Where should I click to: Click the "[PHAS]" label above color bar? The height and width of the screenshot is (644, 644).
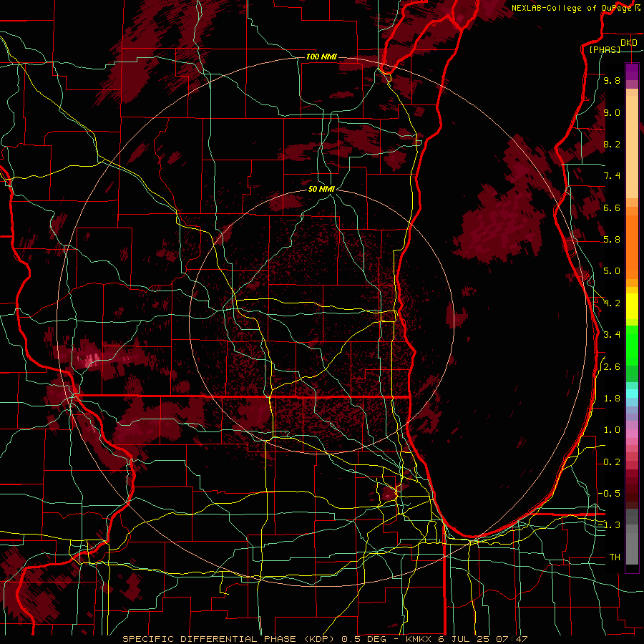605,49
